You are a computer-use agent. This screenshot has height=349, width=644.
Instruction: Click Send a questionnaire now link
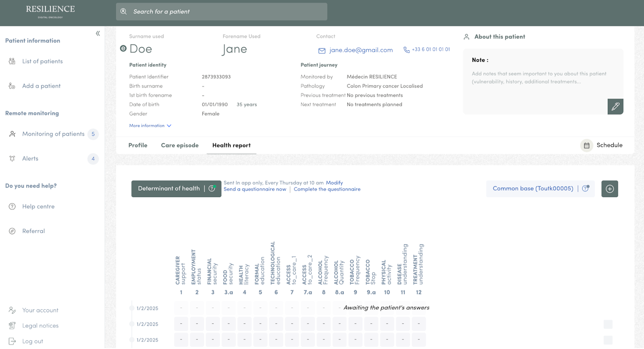[x=255, y=190]
